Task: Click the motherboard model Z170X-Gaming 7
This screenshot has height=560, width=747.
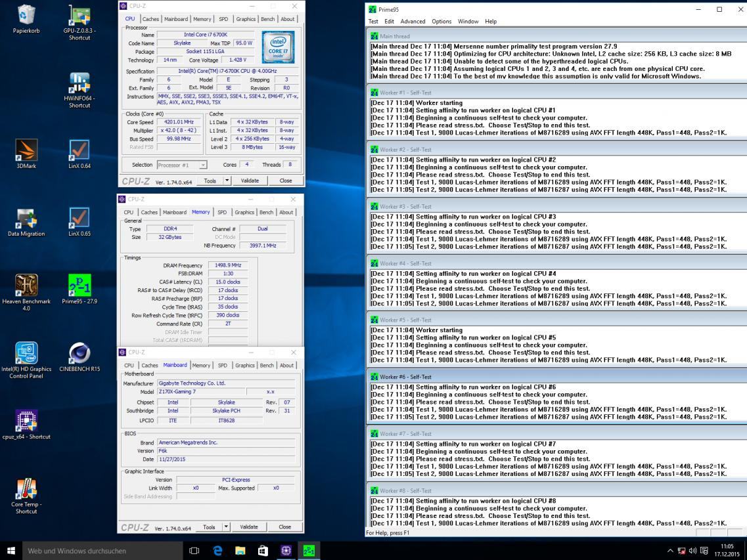Action: [201, 391]
